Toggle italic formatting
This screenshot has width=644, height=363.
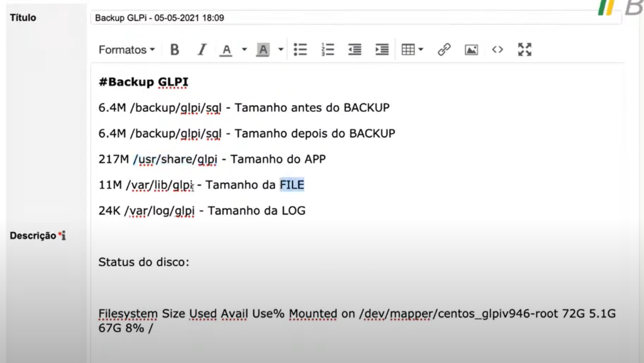coord(202,50)
